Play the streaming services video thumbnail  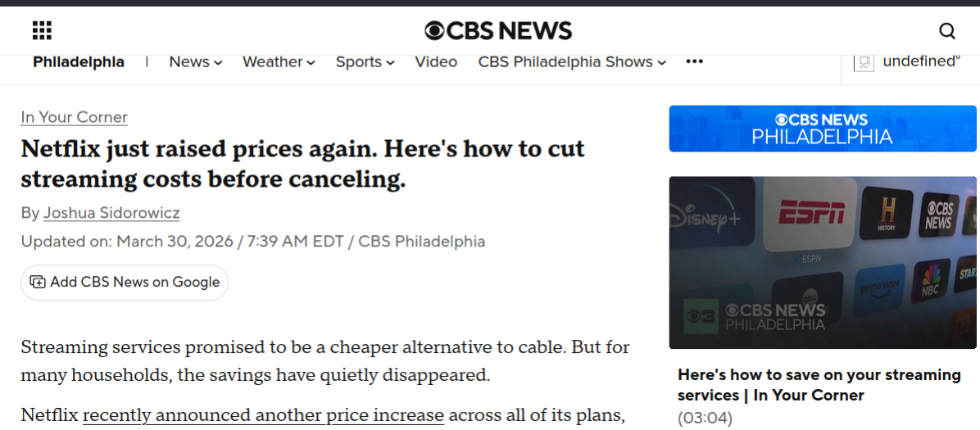pos(822,262)
